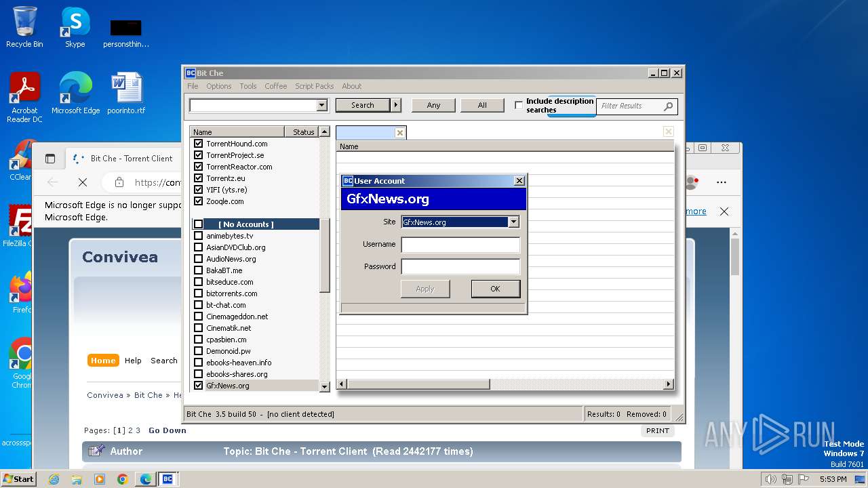Click the filter search magnifier icon
This screenshot has height=488, width=868.
[x=668, y=106]
